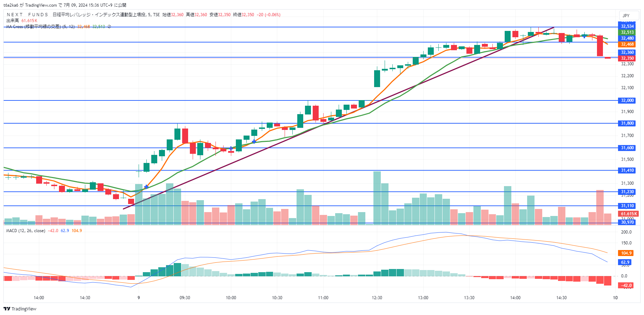Image resolution: width=644 pixels, height=315 pixels.
Task: Select the MACD (12, 26, close) indicator legend
Action: click(x=26, y=231)
